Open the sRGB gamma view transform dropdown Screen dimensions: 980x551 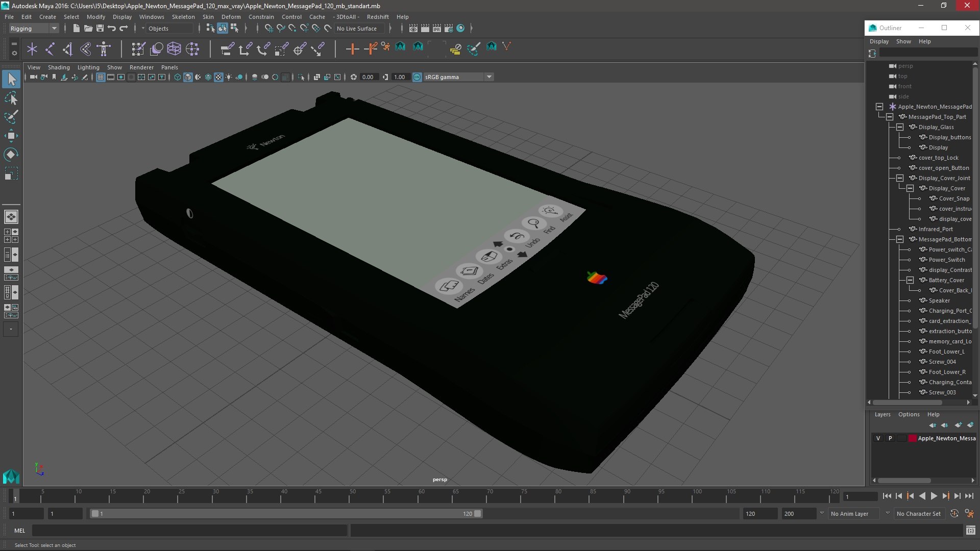tap(489, 77)
